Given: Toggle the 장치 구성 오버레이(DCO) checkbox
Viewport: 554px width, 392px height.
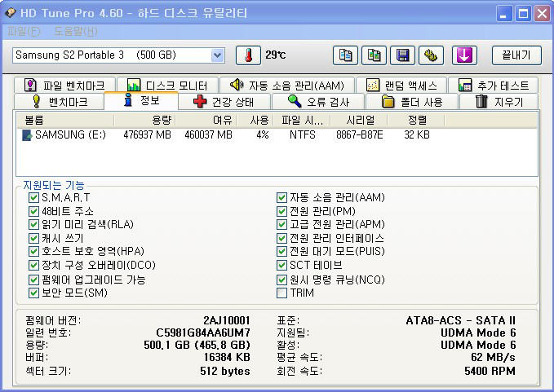Looking at the screenshot, I should pyautogui.click(x=33, y=266).
